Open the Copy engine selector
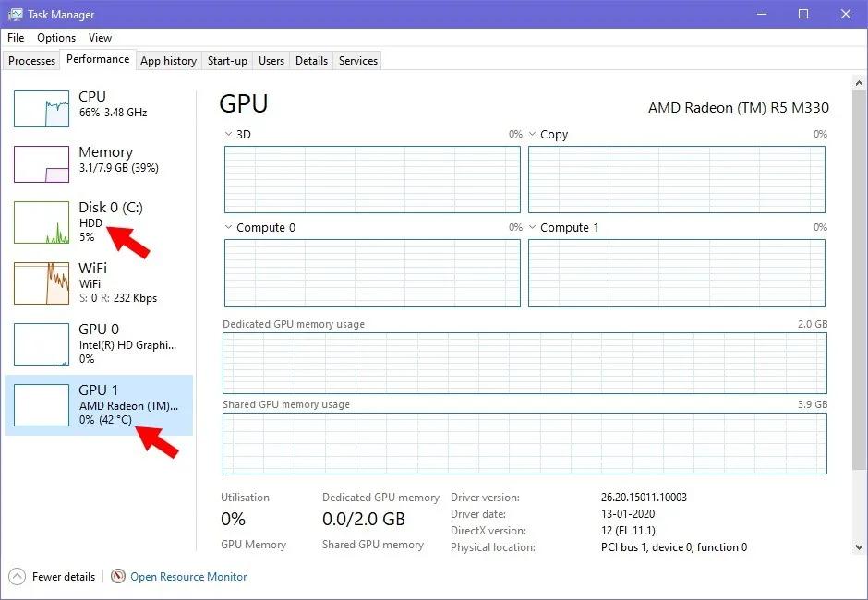 point(532,134)
